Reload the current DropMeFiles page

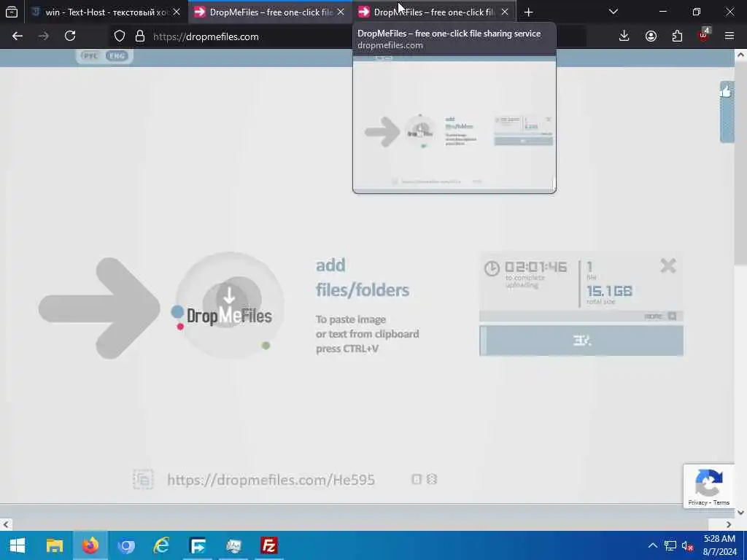click(70, 36)
